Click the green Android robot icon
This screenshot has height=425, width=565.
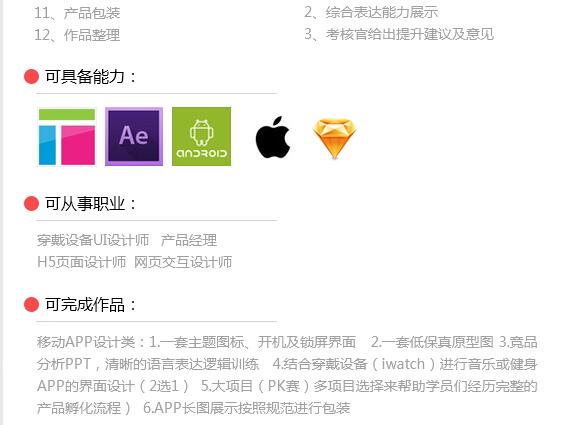pos(201,136)
